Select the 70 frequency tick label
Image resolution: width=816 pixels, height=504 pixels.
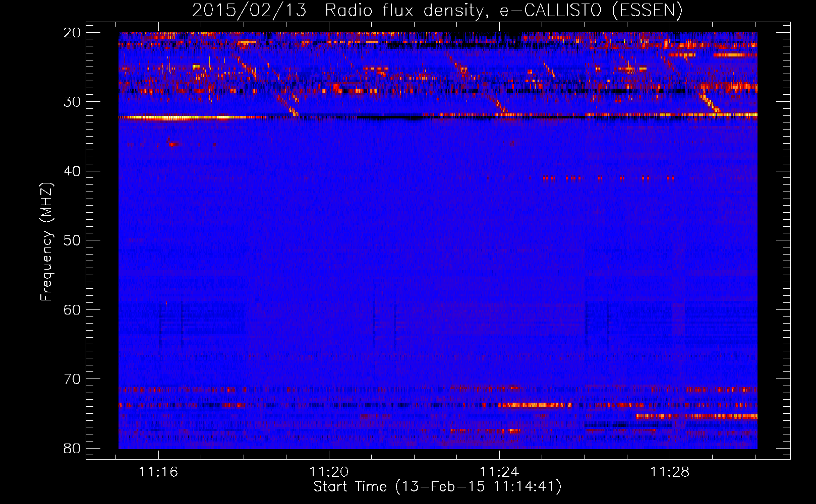coord(72,379)
